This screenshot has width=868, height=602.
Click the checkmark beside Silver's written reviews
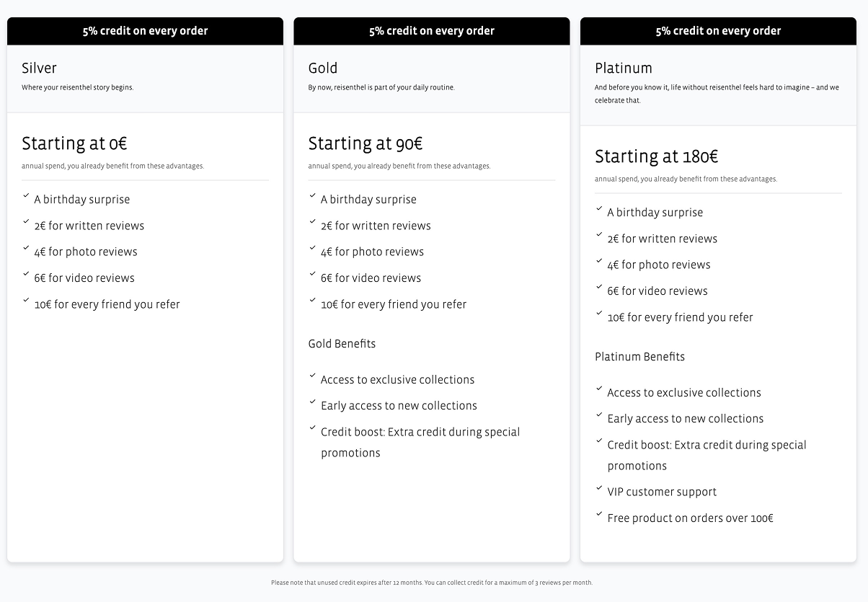click(26, 221)
